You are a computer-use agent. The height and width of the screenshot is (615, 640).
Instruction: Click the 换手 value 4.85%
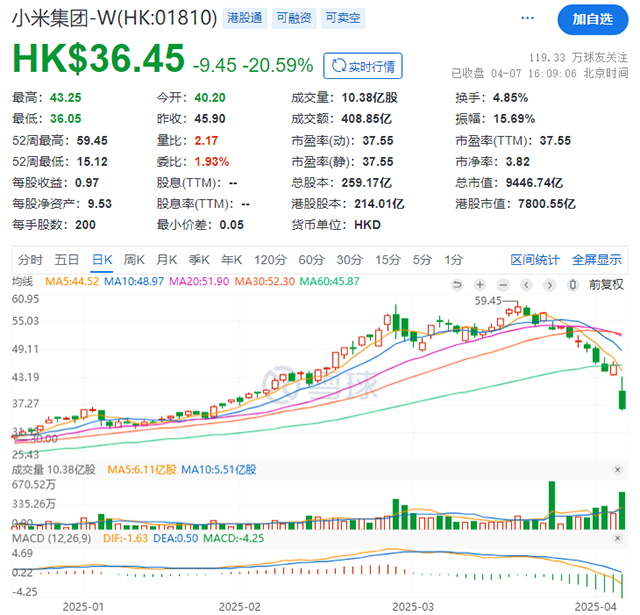[x=510, y=98]
